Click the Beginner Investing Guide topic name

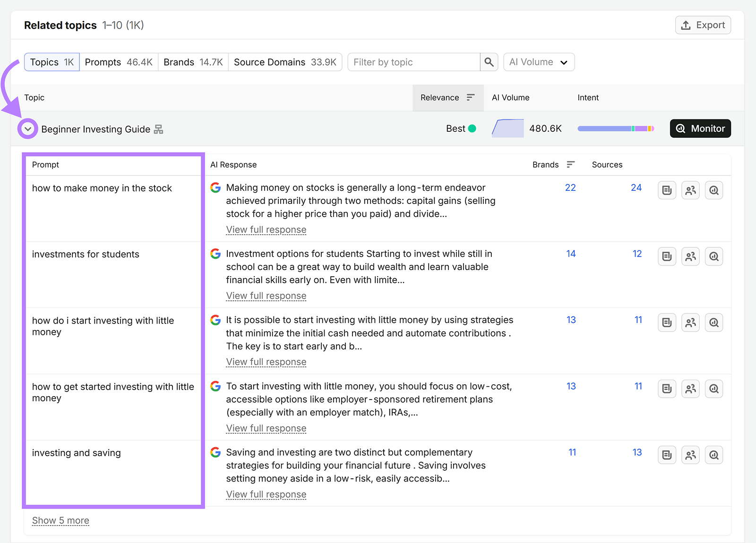(96, 129)
